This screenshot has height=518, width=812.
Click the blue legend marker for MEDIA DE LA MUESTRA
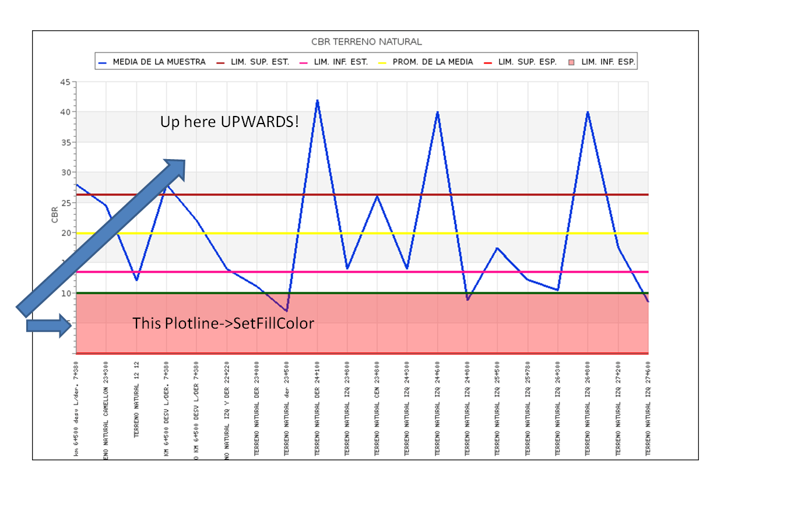click(x=103, y=62)
